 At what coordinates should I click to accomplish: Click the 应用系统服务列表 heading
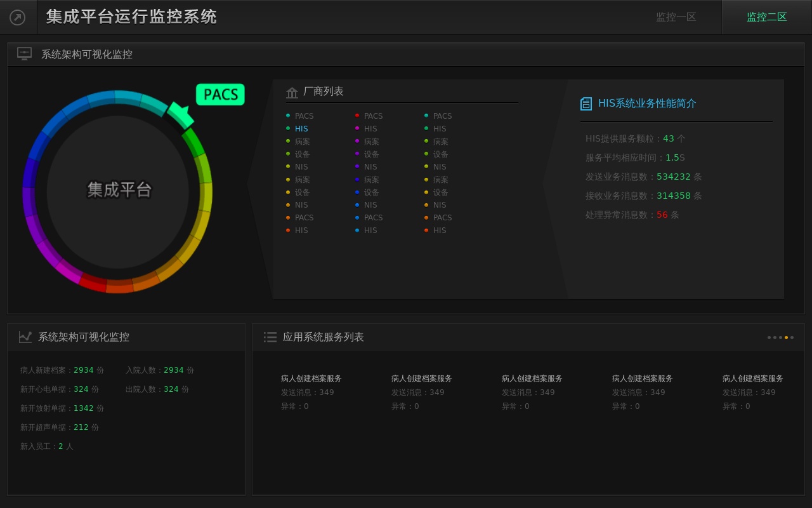[324, 337]
